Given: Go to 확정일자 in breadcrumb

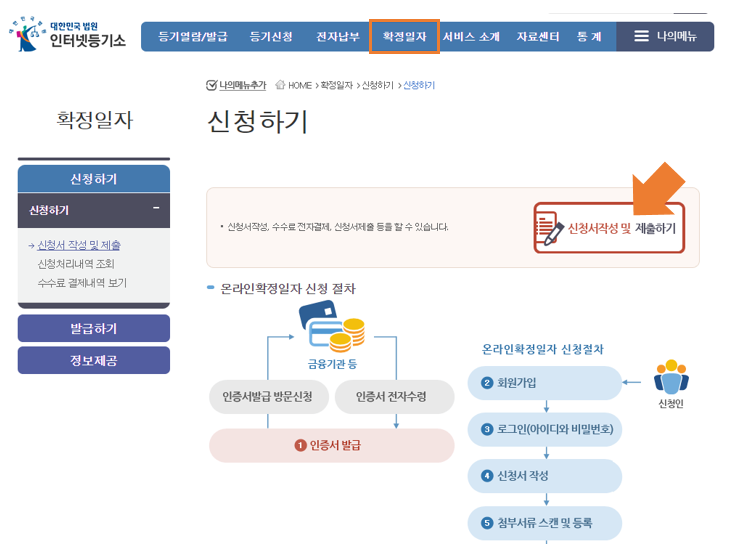Looking at the screenshot, I should [x=337, y=85].
